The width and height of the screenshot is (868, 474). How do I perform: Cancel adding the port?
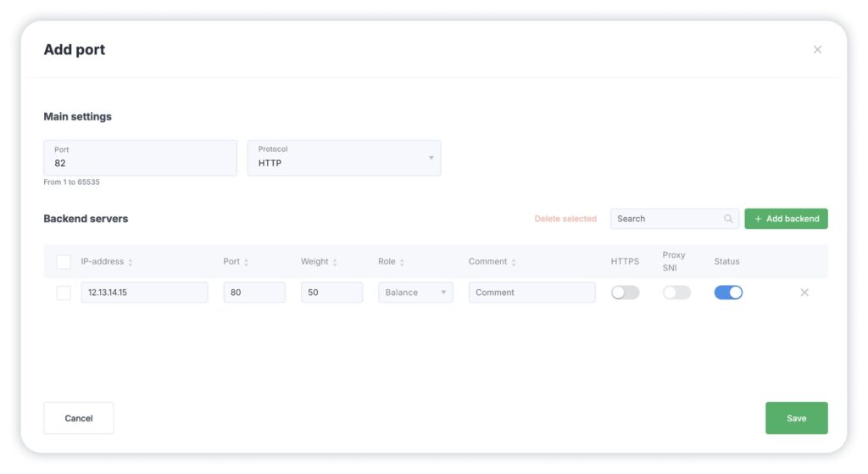click(x=79, y=418)
